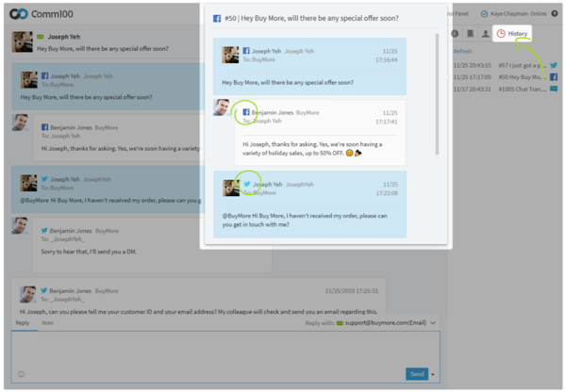Screen dimensions: 566x392
Task: Open the info panel icon
Action: click(456, 34)
